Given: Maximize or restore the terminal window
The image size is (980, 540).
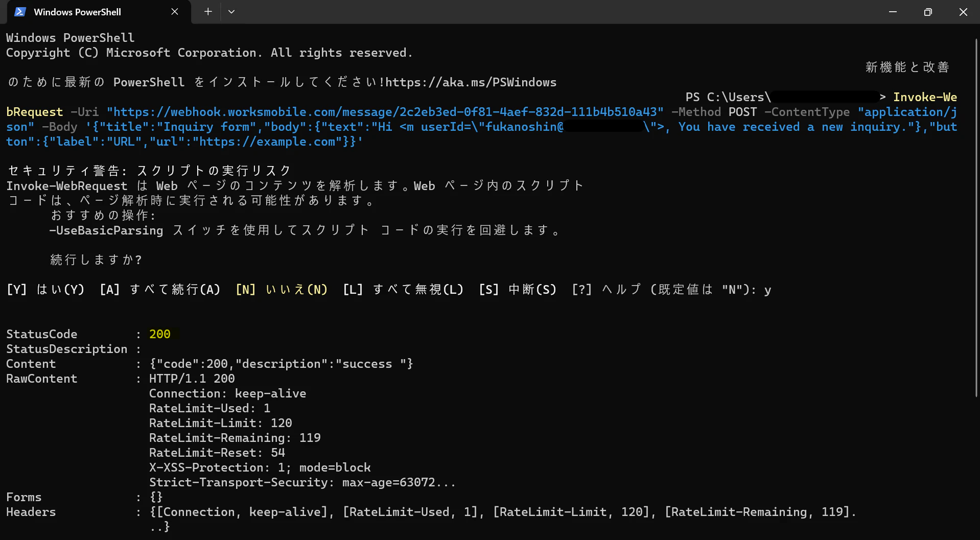Looking at the screenshot, I should (x=928, y=12).
